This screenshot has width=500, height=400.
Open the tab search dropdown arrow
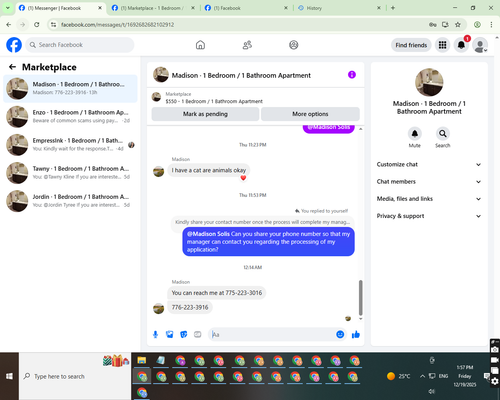click(7, 8)
